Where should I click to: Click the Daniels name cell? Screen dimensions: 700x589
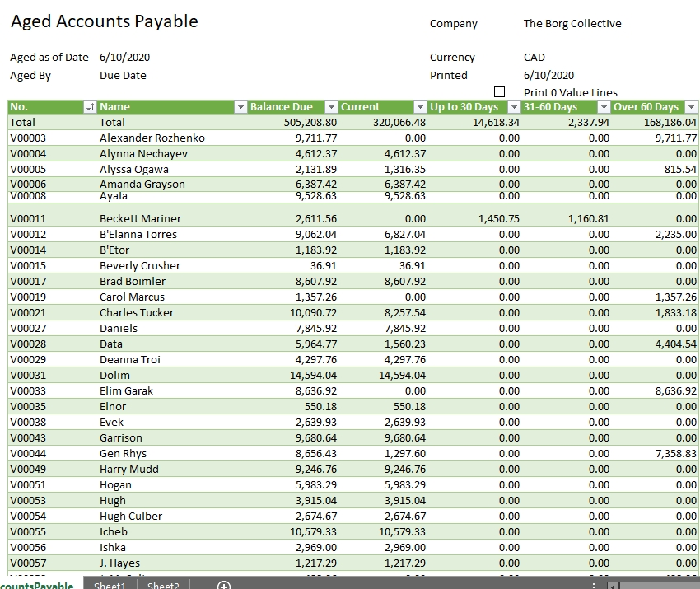pos(119,328)
